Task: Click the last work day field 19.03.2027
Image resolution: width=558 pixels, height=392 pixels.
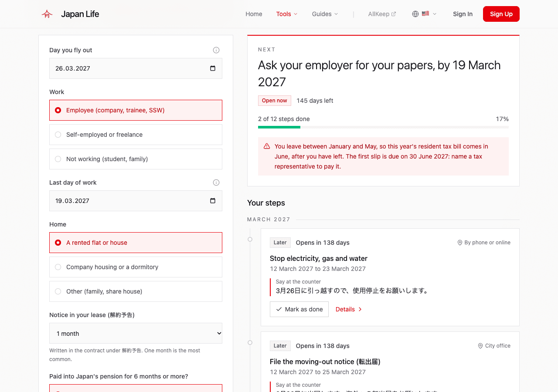Action: click(136, 201)
